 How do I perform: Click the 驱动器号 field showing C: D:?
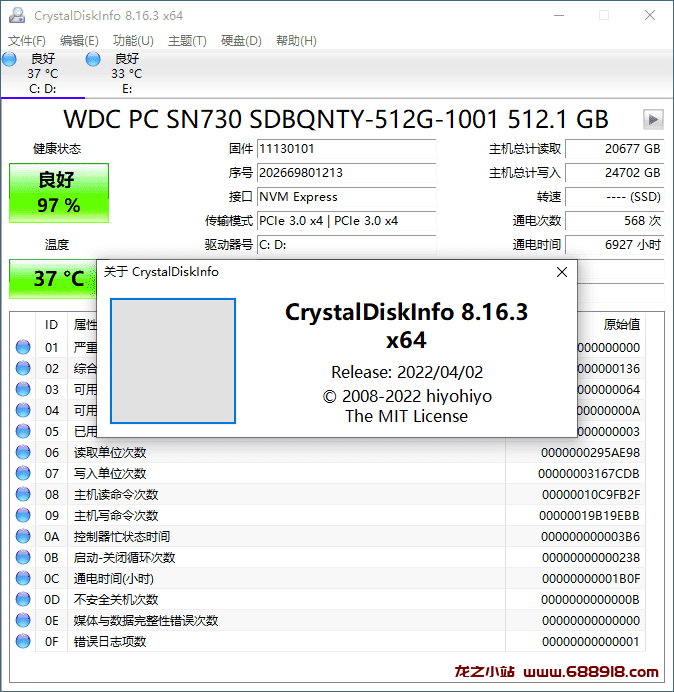coord(346,244)
